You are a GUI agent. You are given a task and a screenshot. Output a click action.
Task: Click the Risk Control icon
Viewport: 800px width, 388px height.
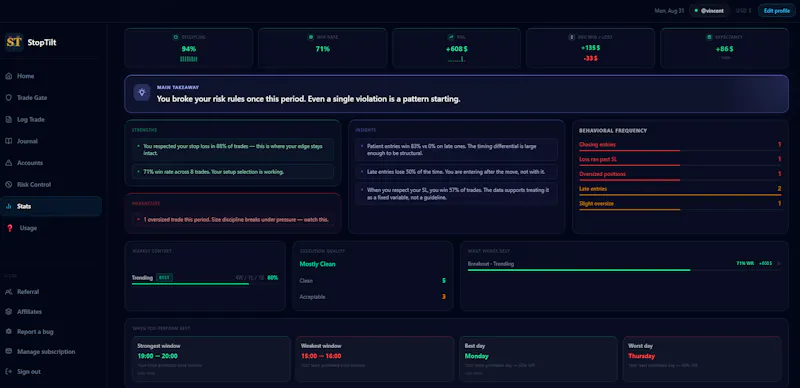(x=9, y=184)
